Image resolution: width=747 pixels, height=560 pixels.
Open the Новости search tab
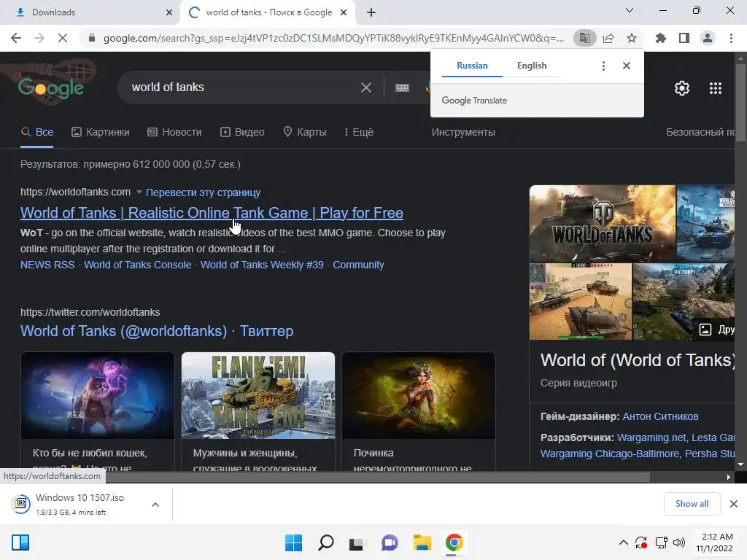tap(174, 133)
